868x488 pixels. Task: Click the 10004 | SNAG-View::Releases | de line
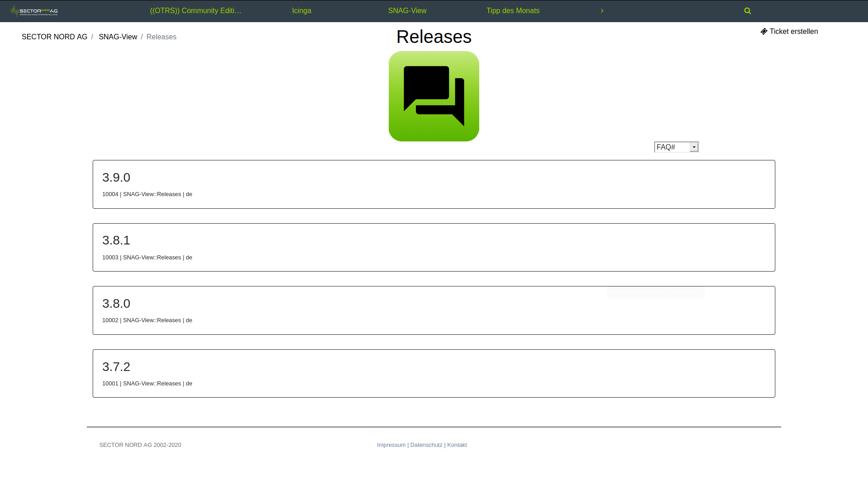[x=147, y=194]
